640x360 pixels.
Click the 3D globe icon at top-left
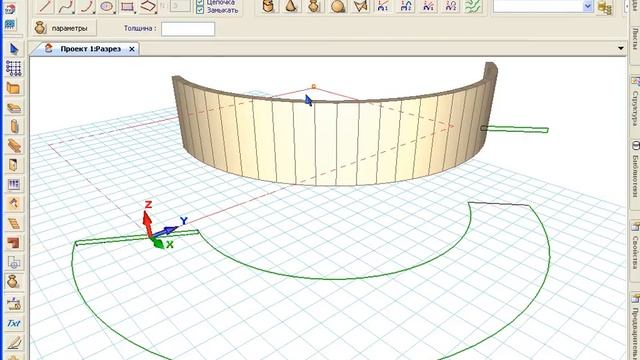[10, 9]
